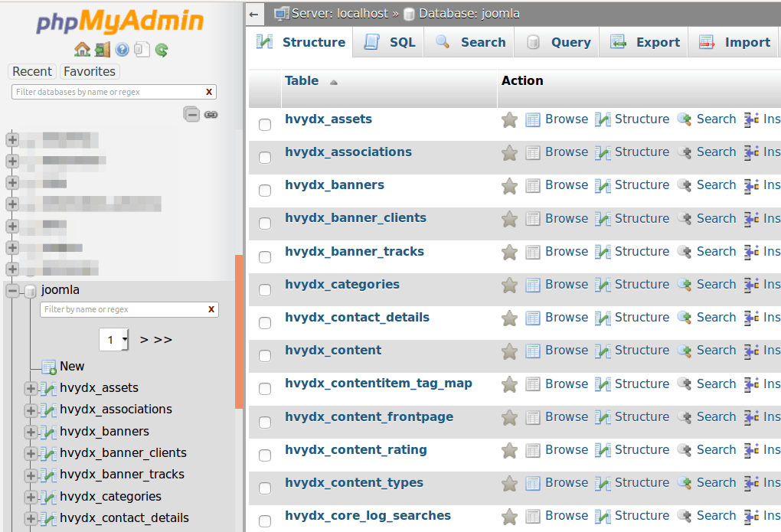This screenshot has height=532, width=781.
Task: Click Insert icon for hvydx_core_log_searches
Action: [x=752, y=517]
